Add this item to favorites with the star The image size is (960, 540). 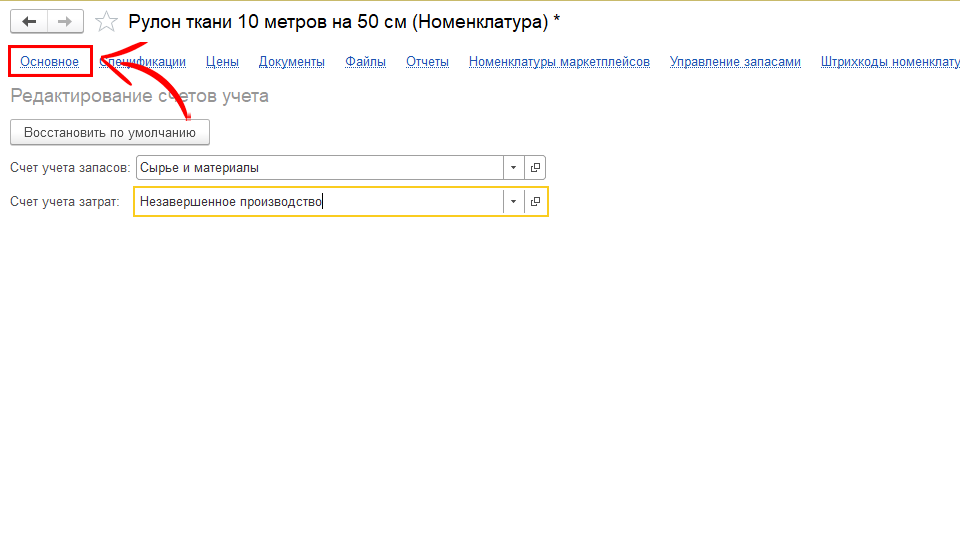106,21
